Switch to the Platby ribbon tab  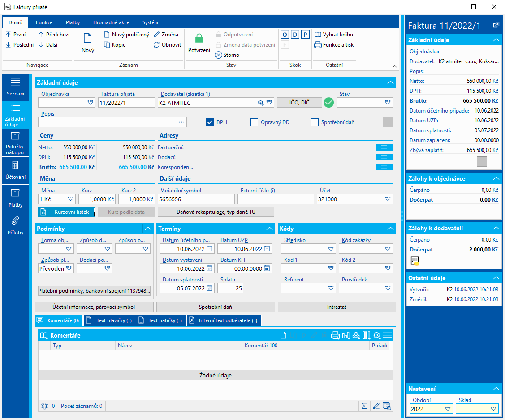tap(73, 22)
